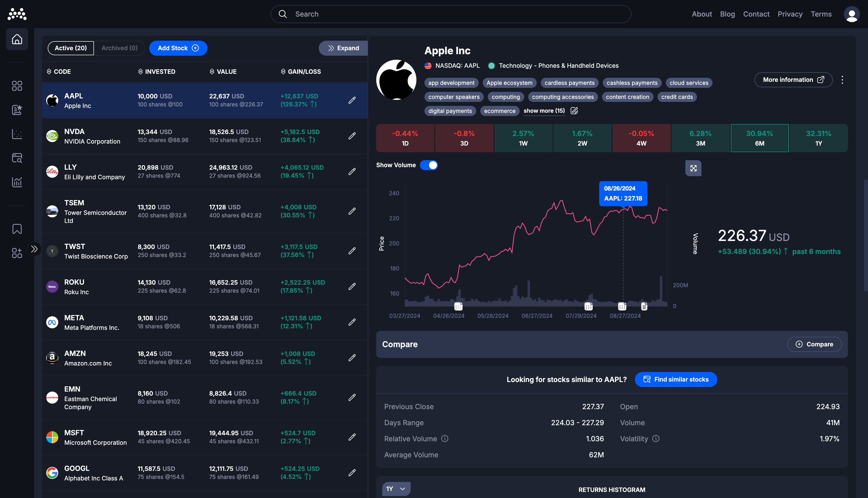Click the More information button
Image resolution: width=868 pixels, height=498 pixels.
click(793, 80)
